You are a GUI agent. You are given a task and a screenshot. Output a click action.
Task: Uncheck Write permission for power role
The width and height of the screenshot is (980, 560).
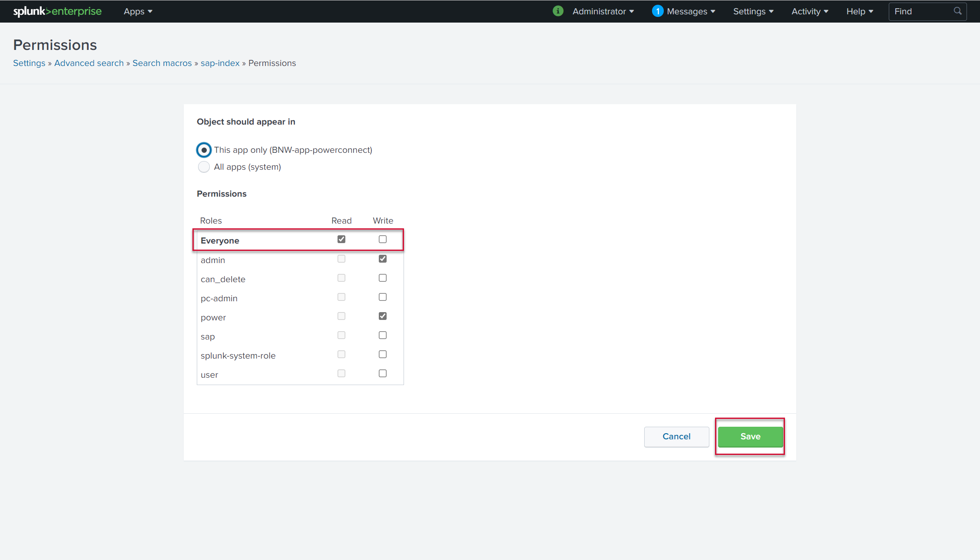tap(383, 316)
